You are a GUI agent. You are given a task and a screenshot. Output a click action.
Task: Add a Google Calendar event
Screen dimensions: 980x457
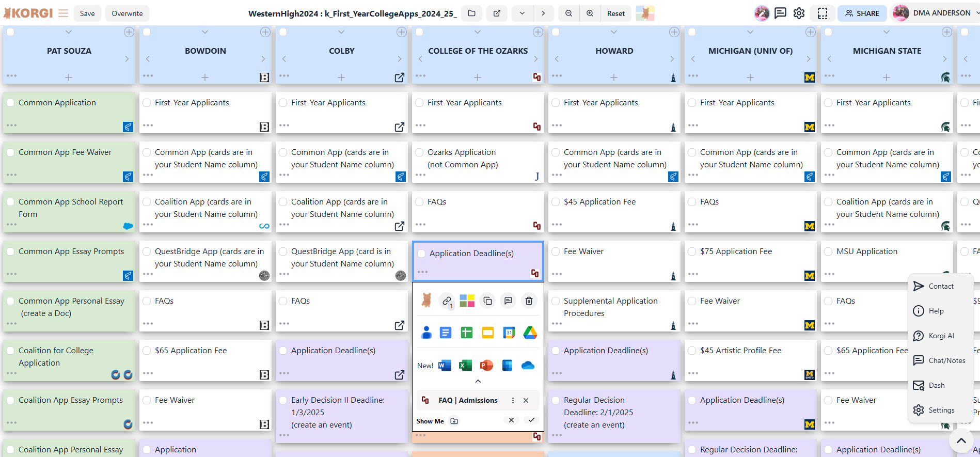coord(509,333)
